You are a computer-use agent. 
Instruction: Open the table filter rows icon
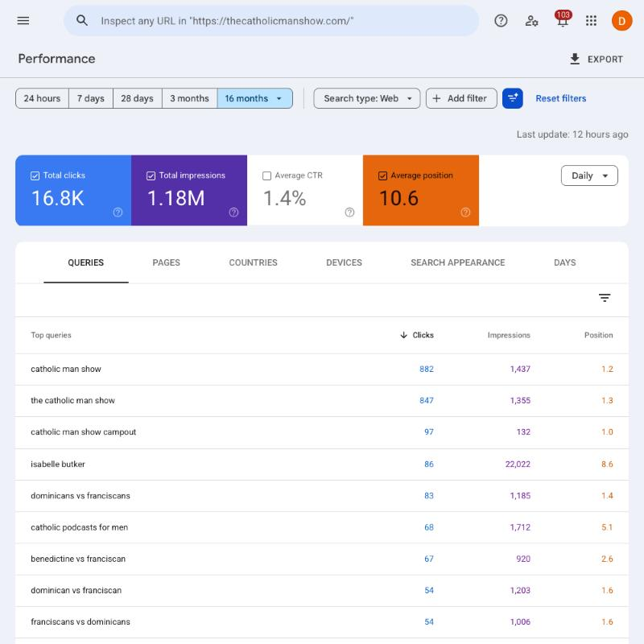605,298
